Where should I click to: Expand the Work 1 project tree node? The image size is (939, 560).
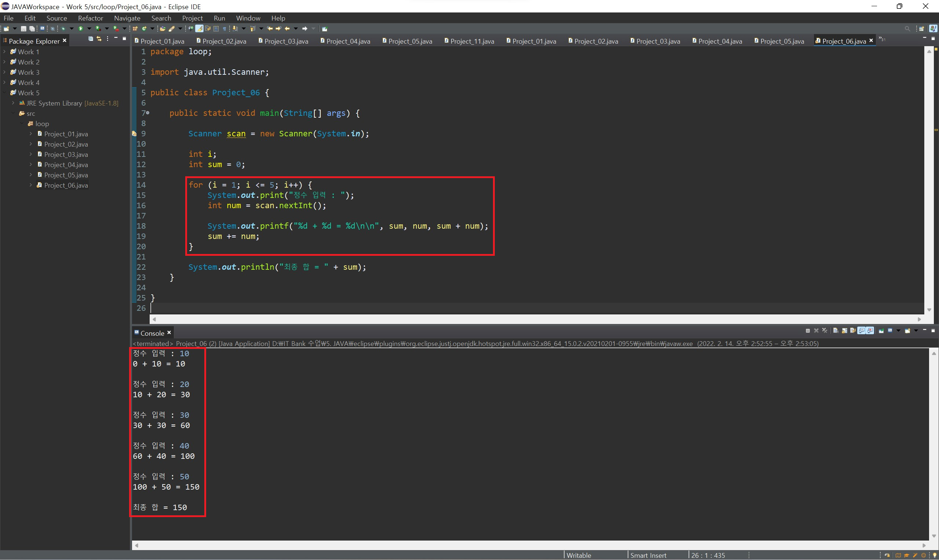[4, 52]
